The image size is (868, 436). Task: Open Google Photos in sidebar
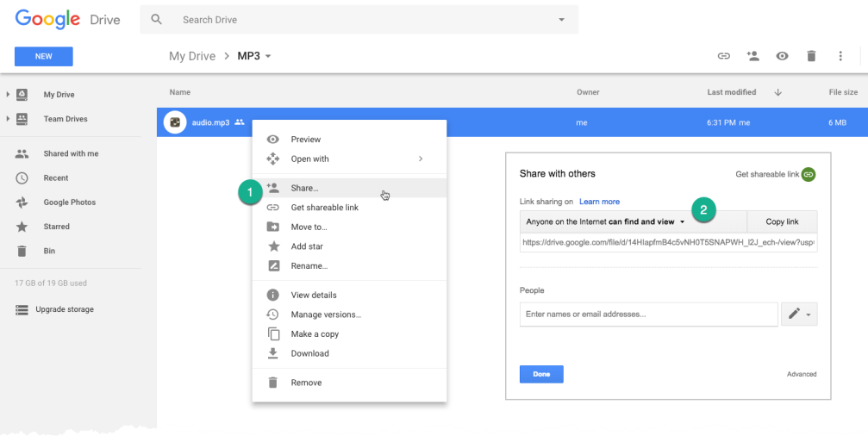pyautogui.click(x=70, y=202)
